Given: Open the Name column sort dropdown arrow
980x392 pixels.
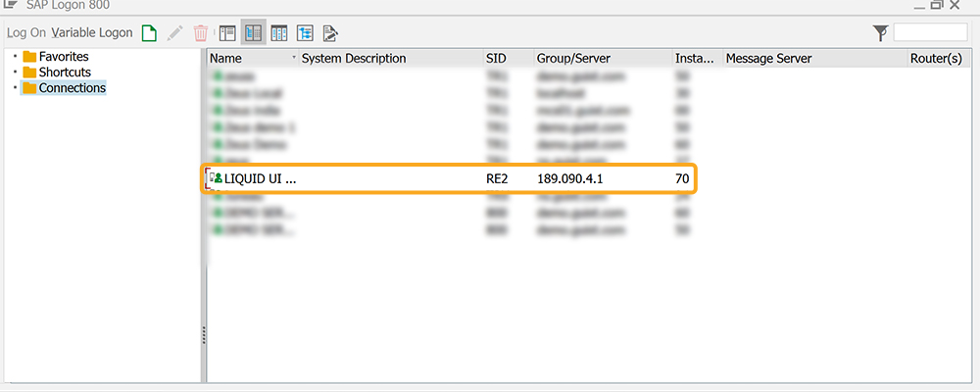Looking at the screenshot, I should coord(294,58).
